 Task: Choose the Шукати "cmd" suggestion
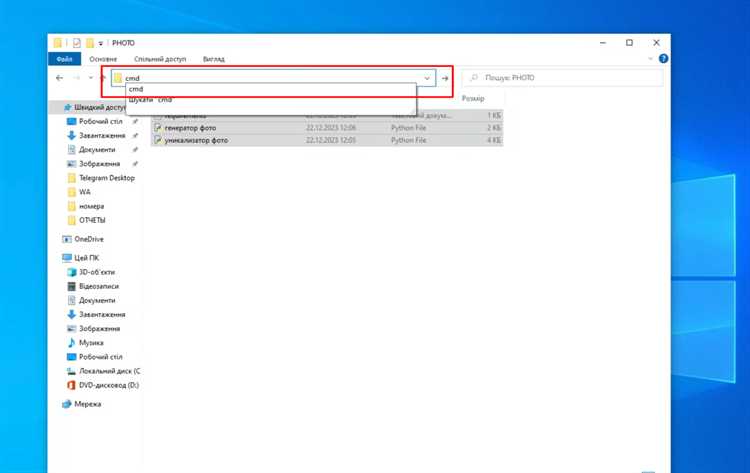[x=271, y=100]
